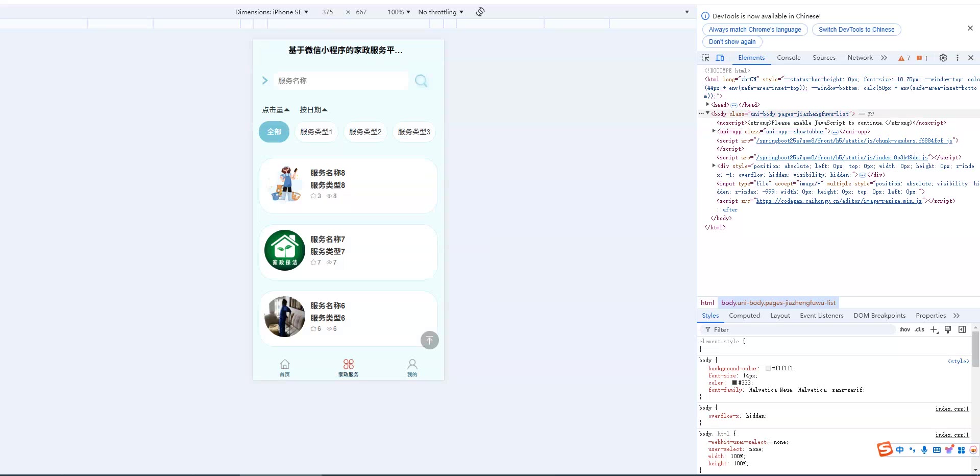Tap the back-to-top arrow button
This screenshot has height=476, width=980.
[x=430, y=340]
